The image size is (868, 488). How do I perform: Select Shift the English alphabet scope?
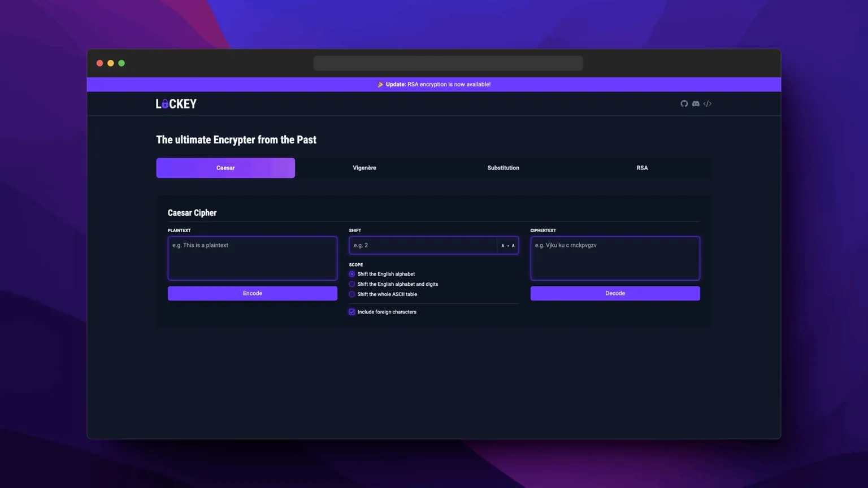tap(351, 274)
